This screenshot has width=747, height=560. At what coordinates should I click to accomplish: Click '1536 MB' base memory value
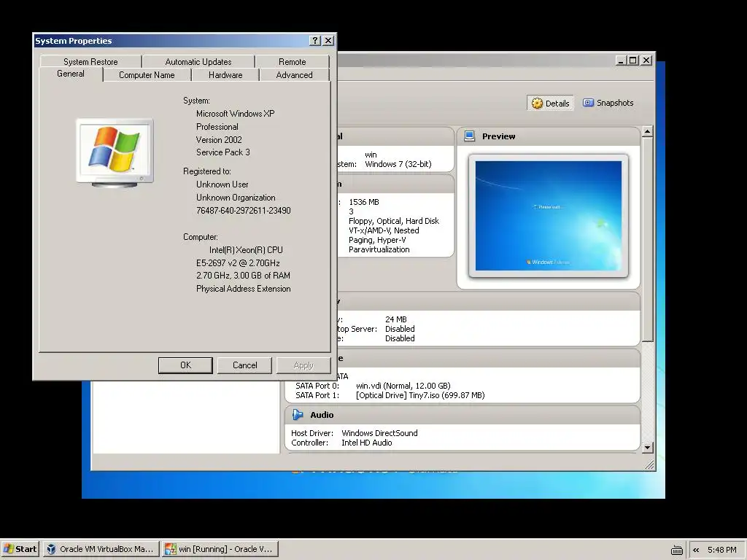coord(364,202)
